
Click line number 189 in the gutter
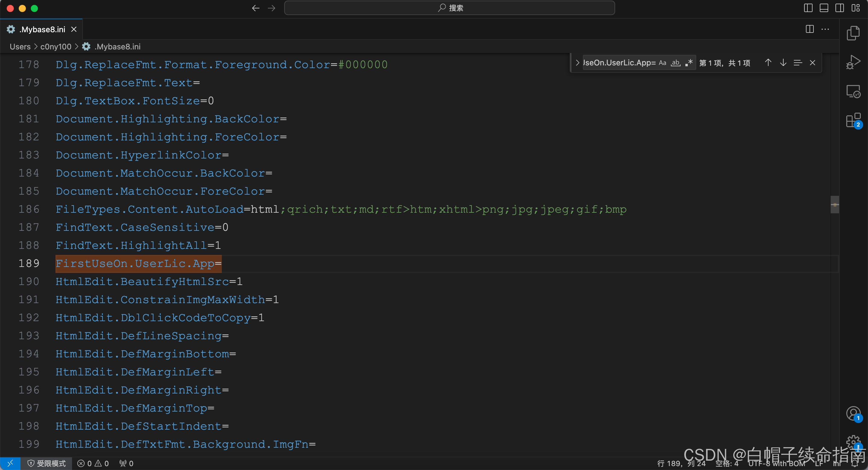pyautogui.click(x=29, y=263)
